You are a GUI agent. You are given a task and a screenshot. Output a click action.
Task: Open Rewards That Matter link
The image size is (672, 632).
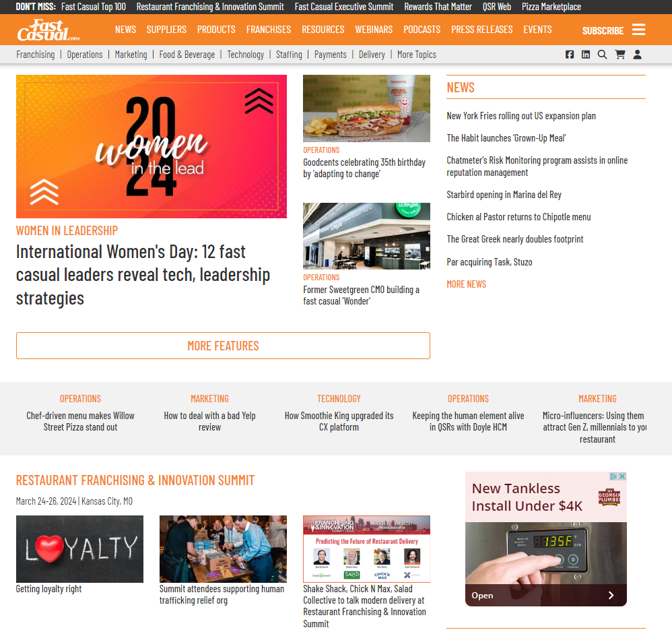point(438,7)
